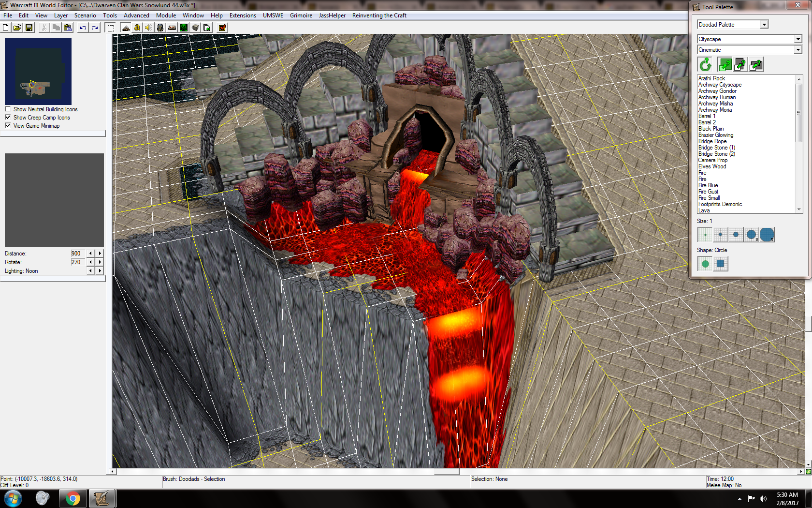Screen dimensions: 812x508
Task: Open the Scenario menu
Action: click(85, 15)
